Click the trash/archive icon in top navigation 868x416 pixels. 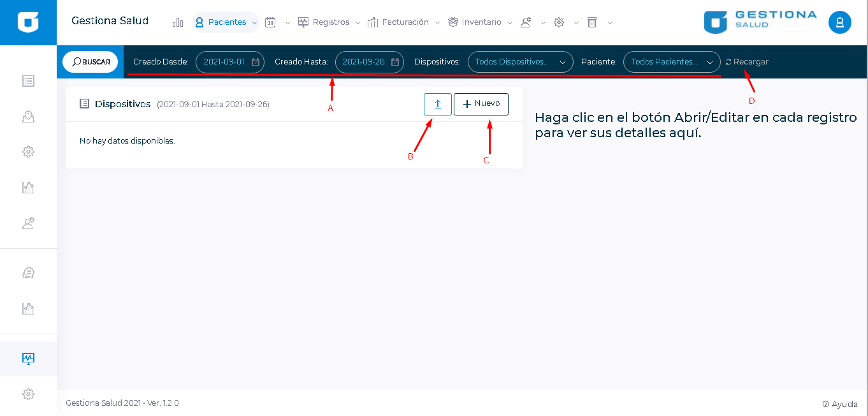592,22
